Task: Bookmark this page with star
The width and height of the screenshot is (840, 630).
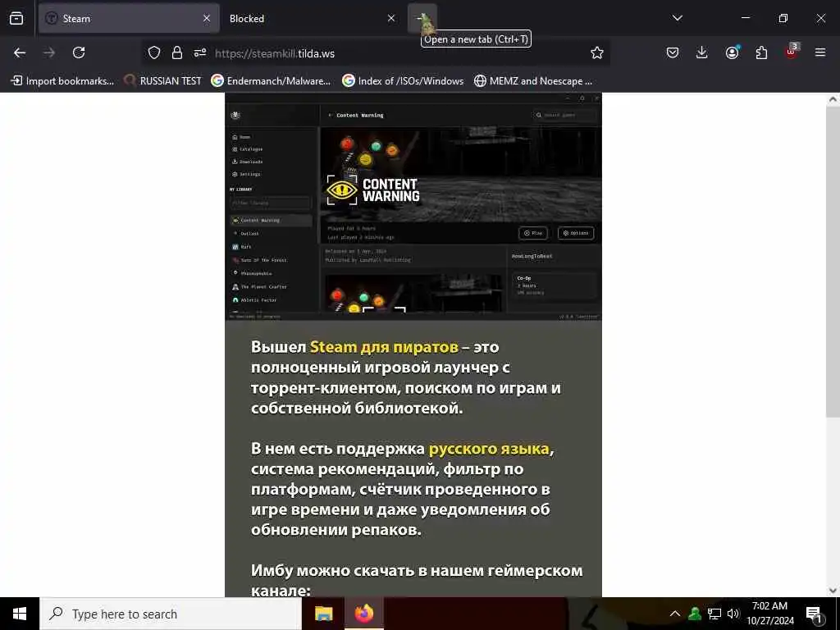Action: (597, 52)
